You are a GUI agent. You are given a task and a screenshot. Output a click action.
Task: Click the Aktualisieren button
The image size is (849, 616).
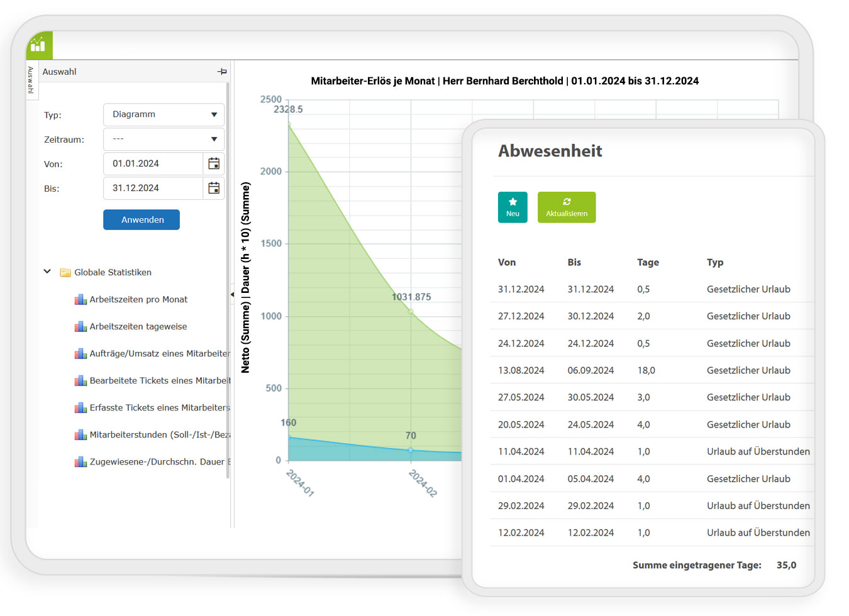tap(567, 207)
